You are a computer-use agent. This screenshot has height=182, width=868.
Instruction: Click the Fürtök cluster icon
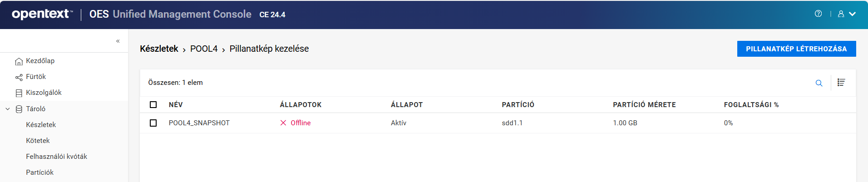pyautogui.click(x=19, y=77)
